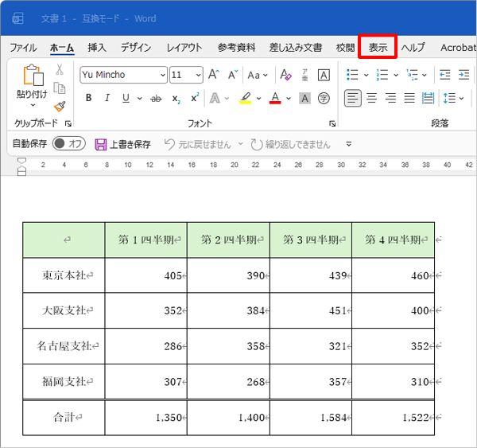This screenshot has width=477, height=448.
Task: Expand the highlight color options arrow
Action: 258,99
